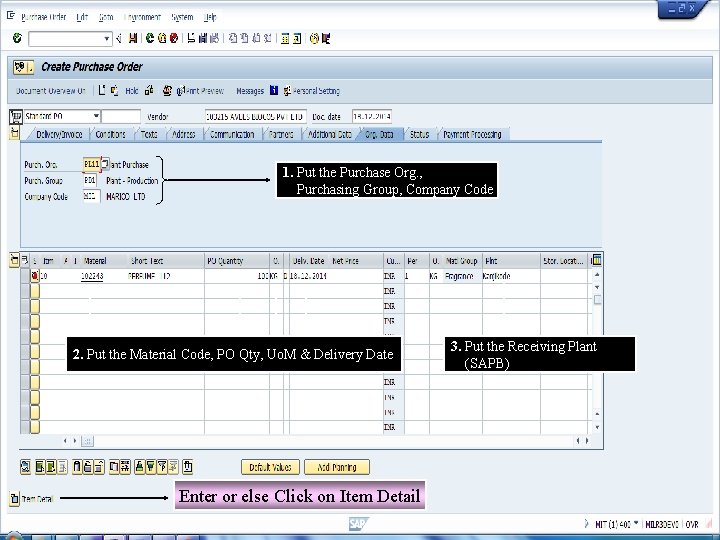Switch to the Texts tab
Screen dimensions: 720x540
[x=149, y=134]
